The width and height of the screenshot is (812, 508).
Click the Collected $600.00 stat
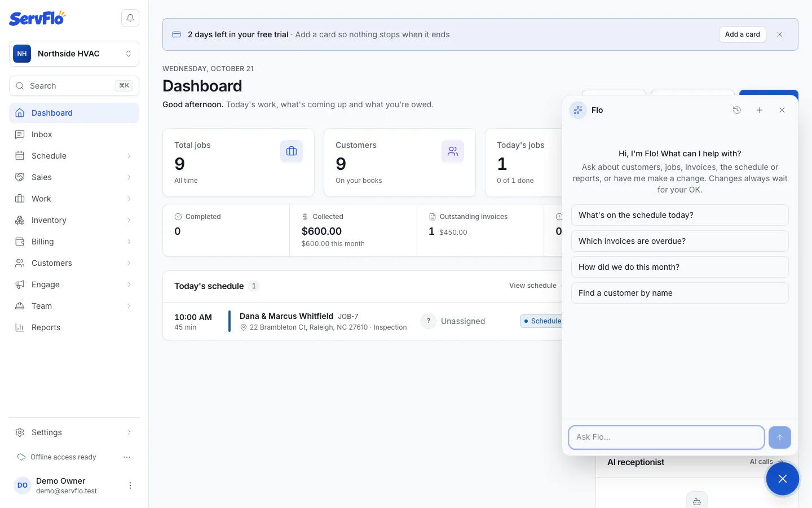(x=353, y=230)
